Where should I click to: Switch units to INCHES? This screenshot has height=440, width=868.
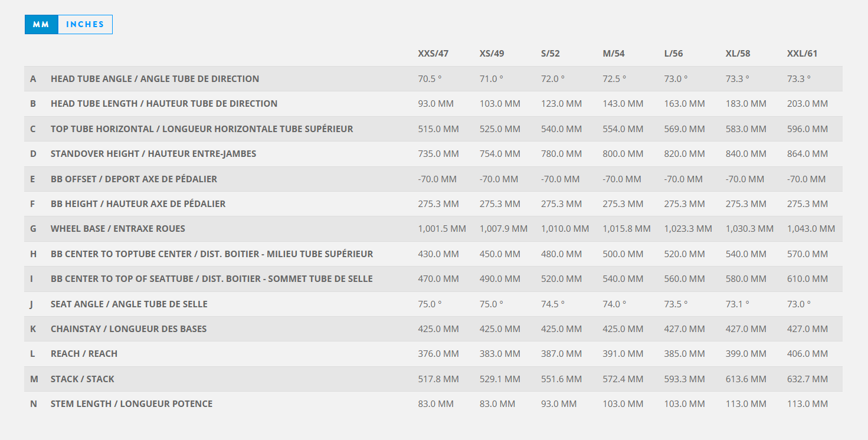tap(85, 25)
